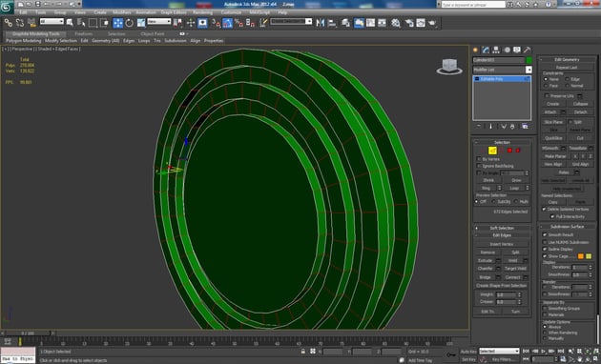This screenshot has width=601, height=364.
Task: Collapse the Subdivision Surface rollout
Action: [x=567, y=226]
